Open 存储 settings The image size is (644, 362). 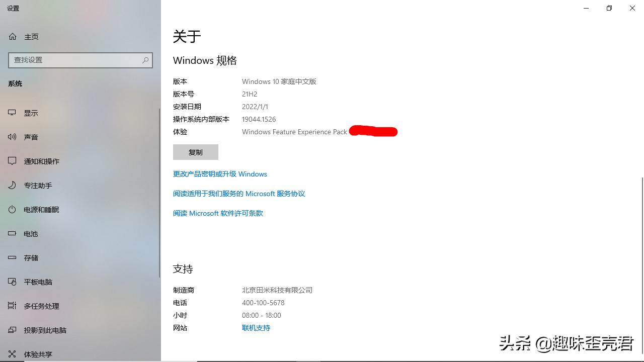pyautogui.click(x=30, y=257)
